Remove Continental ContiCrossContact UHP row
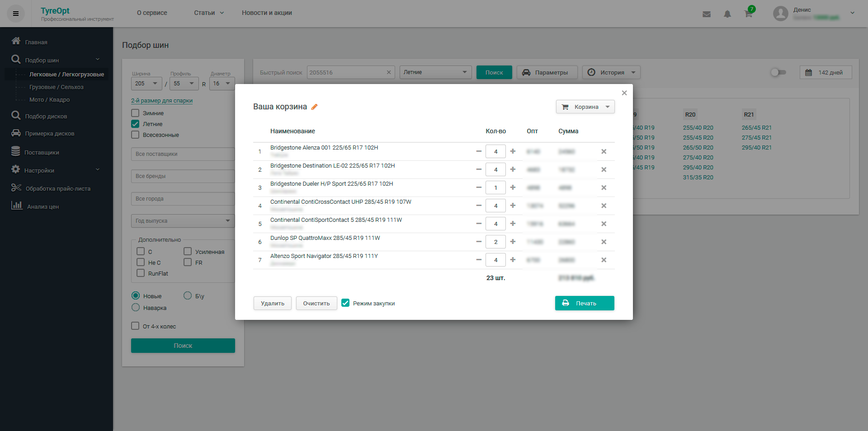The image size is (868, 431). point(604,206)
